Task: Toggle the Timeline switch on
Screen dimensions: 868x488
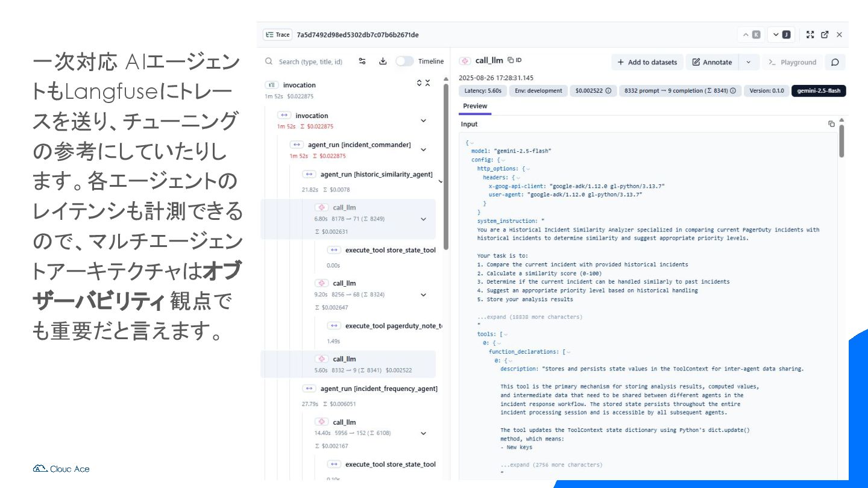Action: (404, 61)
